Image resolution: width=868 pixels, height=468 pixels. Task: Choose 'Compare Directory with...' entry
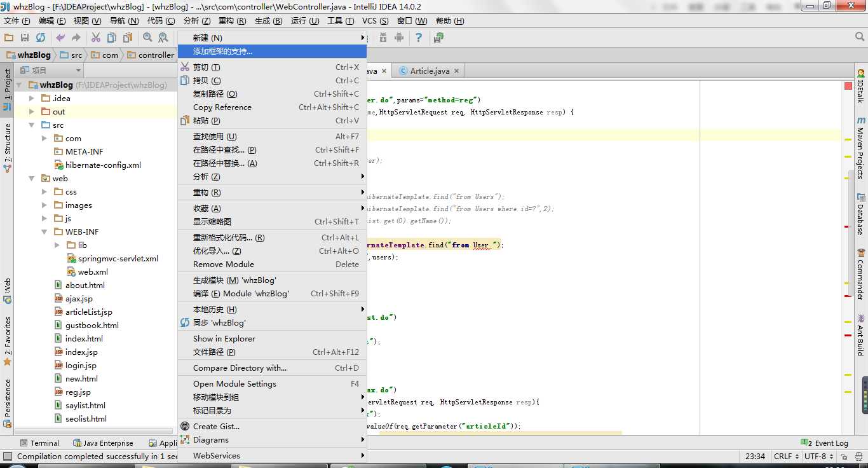click(x=272, y=368)
